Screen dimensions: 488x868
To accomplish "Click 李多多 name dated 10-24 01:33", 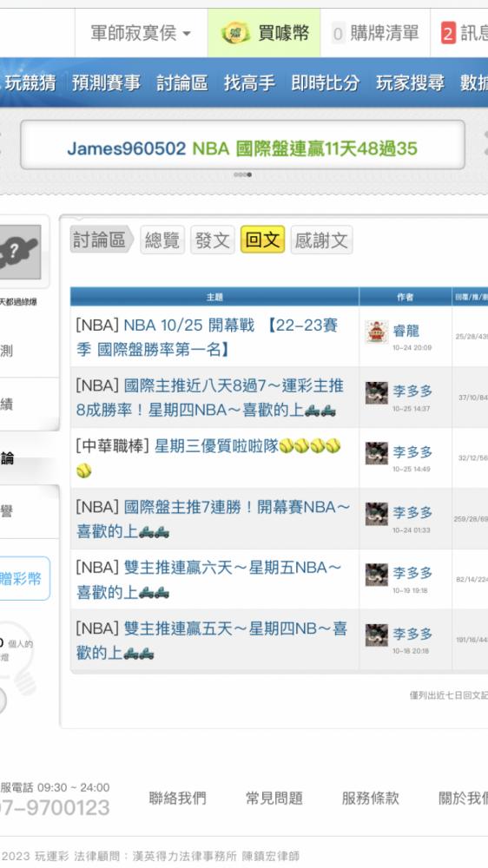I will (x=412, y=513).
